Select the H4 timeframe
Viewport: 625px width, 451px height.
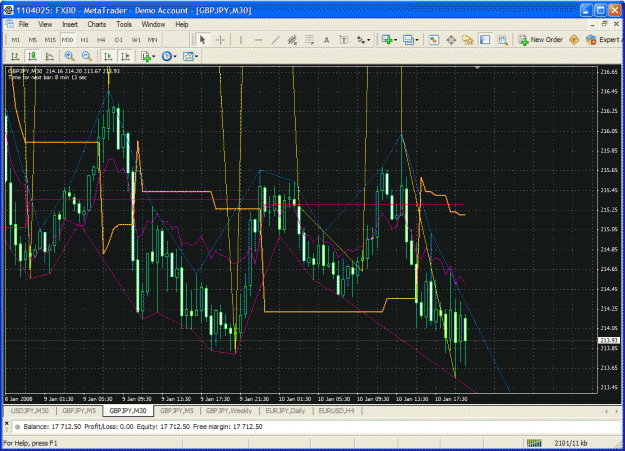click(101, 40)
